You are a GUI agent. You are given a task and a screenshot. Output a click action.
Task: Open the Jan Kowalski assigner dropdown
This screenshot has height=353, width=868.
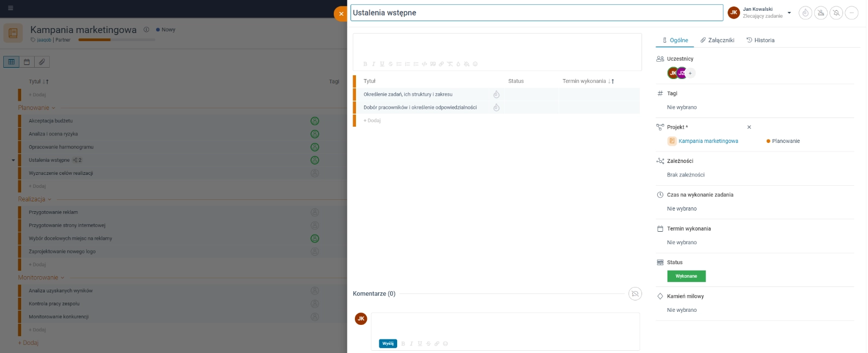coord(789,12)
